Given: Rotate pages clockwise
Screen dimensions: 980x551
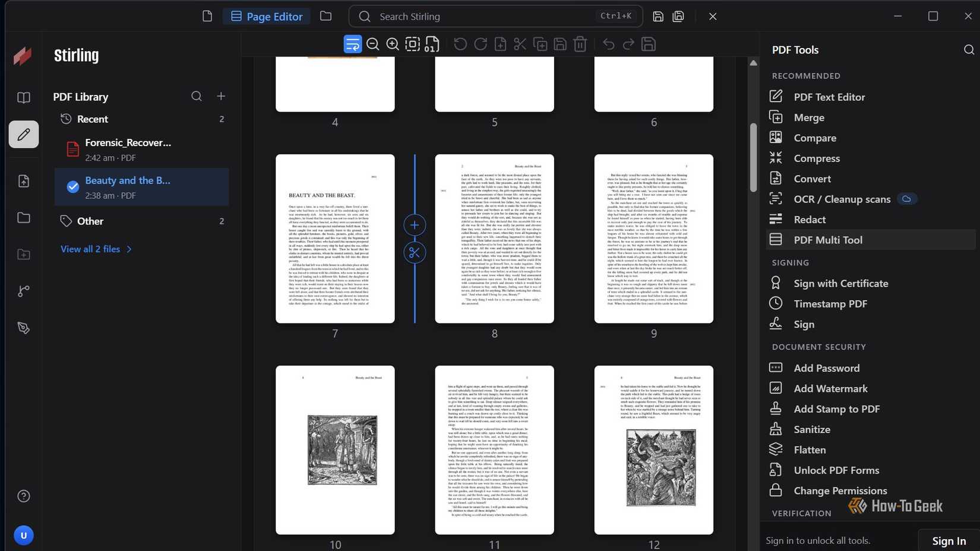Looking at the screenshot, I should [480, 44].
